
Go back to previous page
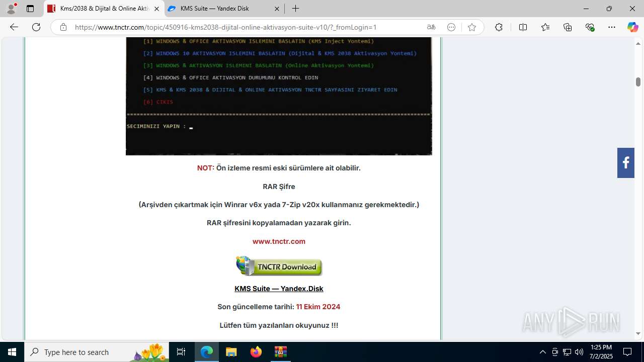[14, 27]
